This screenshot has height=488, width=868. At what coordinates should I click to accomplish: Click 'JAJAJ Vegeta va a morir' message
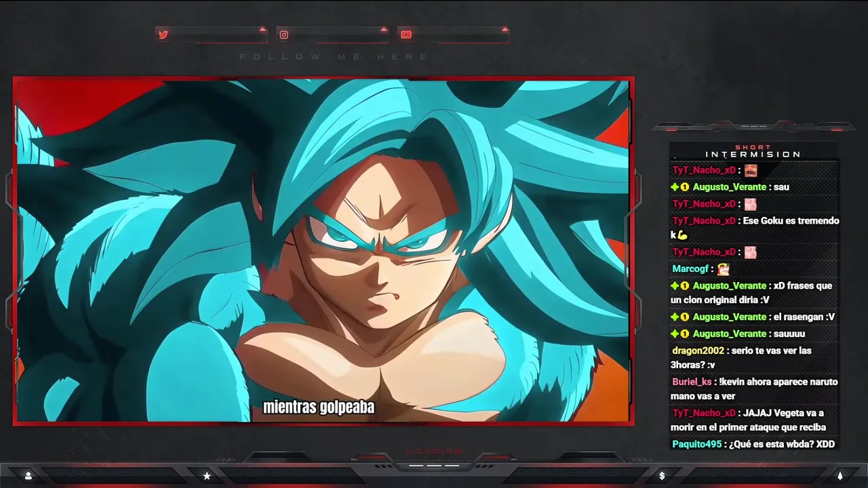748,420
